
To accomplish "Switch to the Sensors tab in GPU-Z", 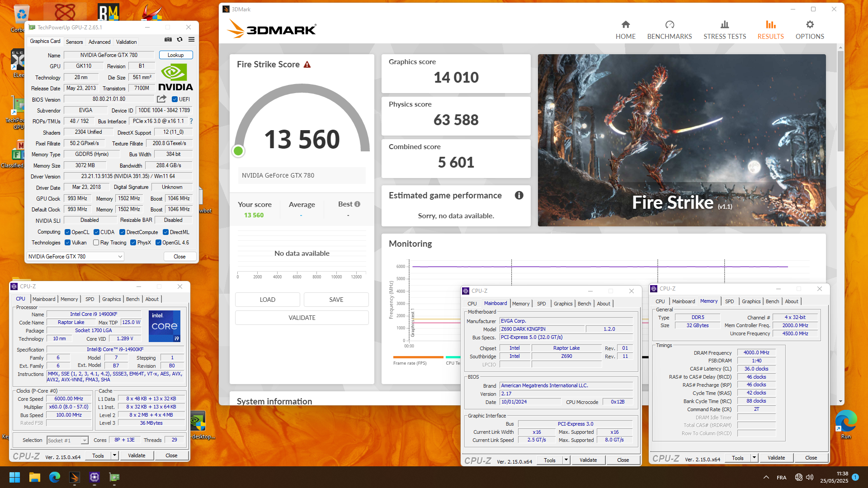I will tap(74, 42).
